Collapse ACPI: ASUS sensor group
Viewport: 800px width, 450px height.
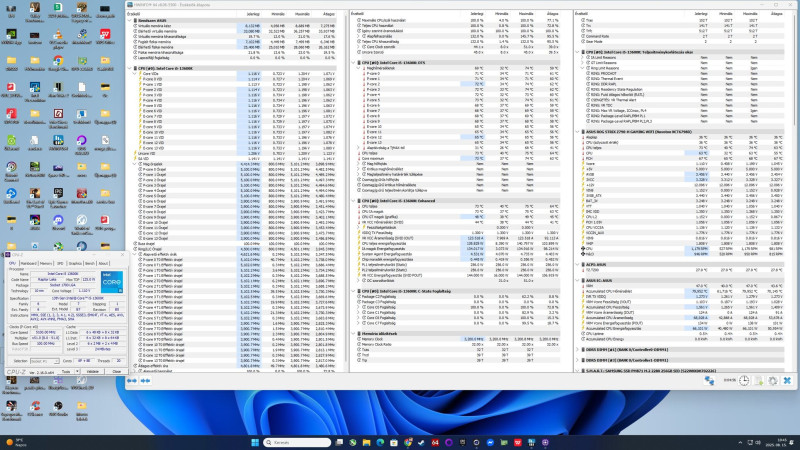tap(577, 265)
